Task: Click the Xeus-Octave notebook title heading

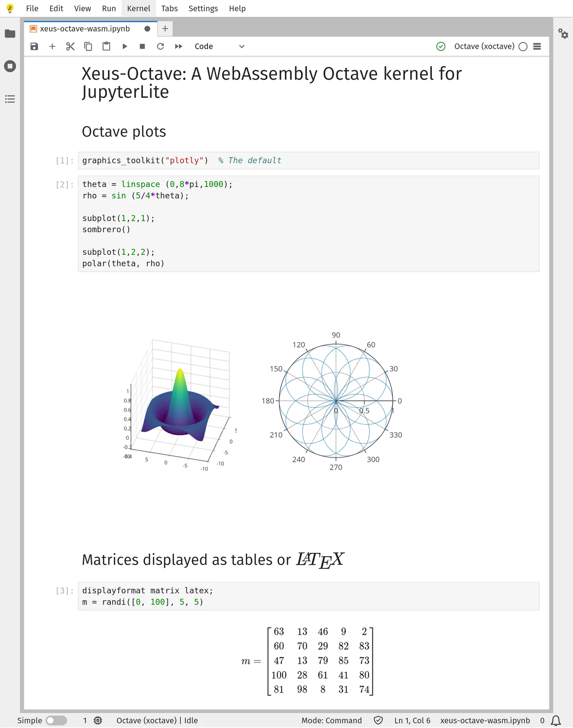Action: click(x=272, y=83)
